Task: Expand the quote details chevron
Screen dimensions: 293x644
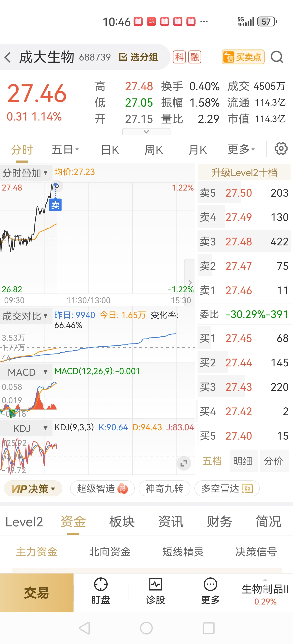Action: [146, 132]
